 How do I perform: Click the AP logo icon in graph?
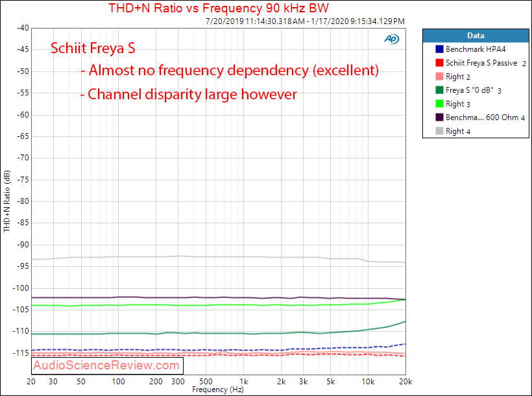(x=391, y=39)
